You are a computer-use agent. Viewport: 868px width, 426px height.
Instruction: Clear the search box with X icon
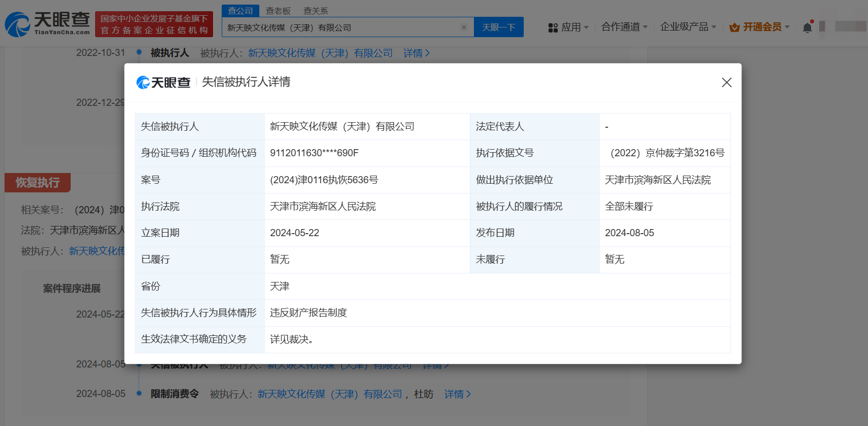pos(464,27)
